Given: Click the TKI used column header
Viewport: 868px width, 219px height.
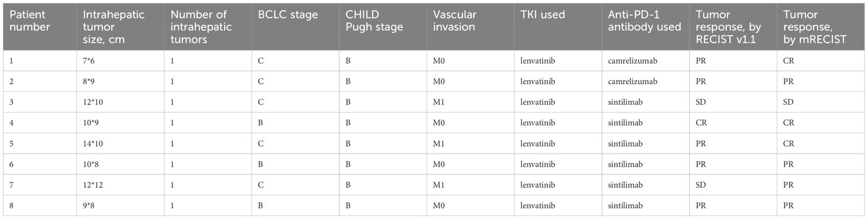Looking at the screenshot, I should point(558,27).
